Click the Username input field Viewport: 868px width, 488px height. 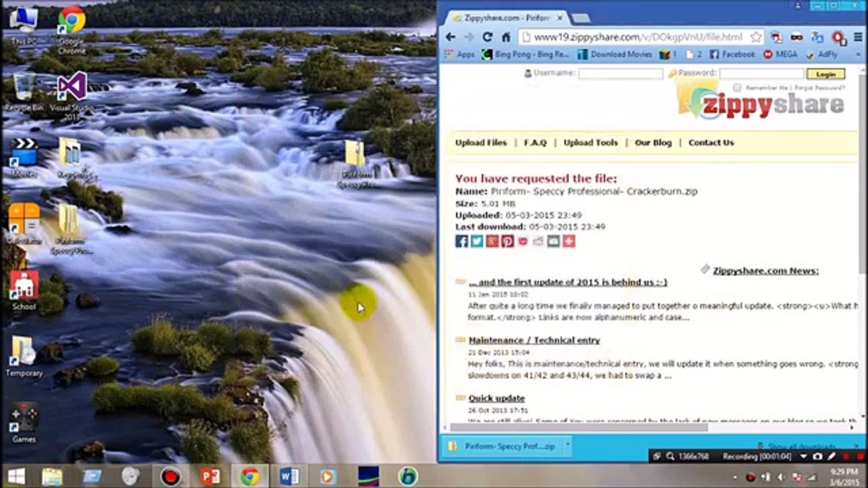tap(620, 73)
